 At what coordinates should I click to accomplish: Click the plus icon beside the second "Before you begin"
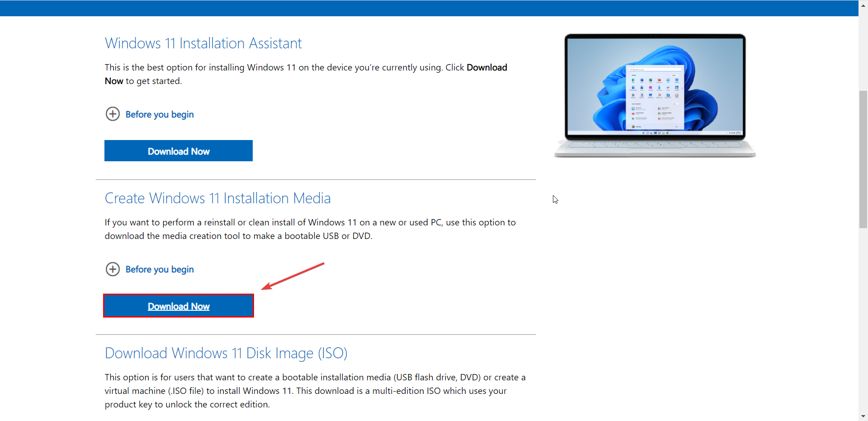pyautogui.click(x=113, y=269)
